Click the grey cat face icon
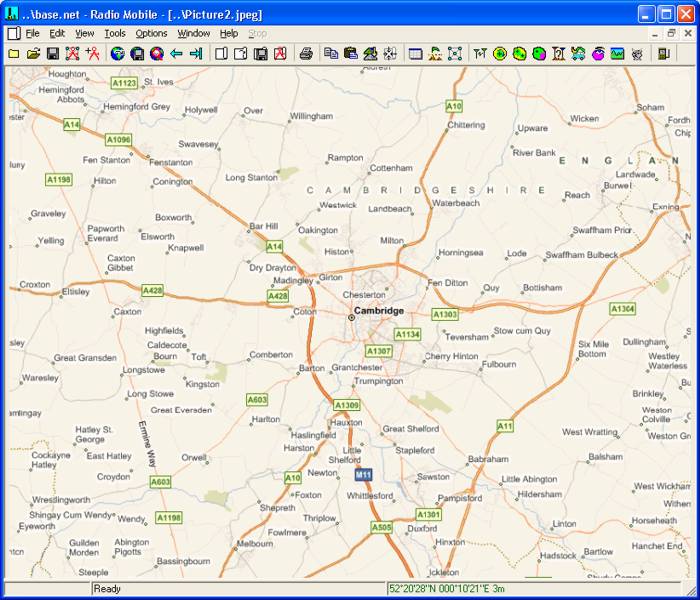 click(637, 54)
